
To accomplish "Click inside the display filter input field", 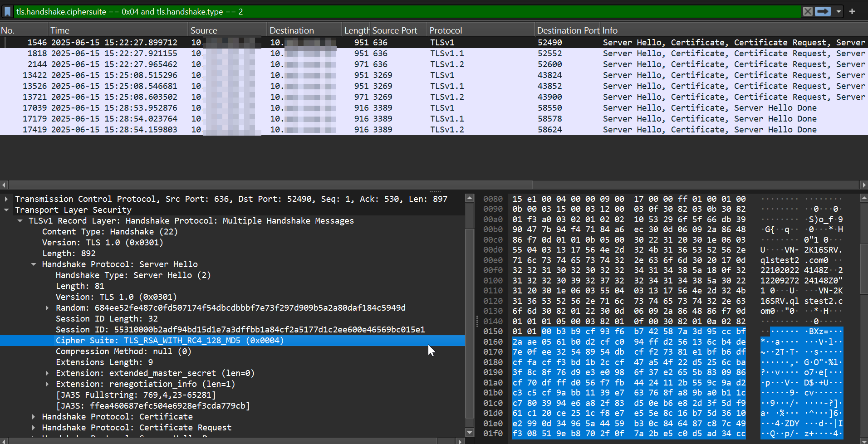I will [272, 11].
